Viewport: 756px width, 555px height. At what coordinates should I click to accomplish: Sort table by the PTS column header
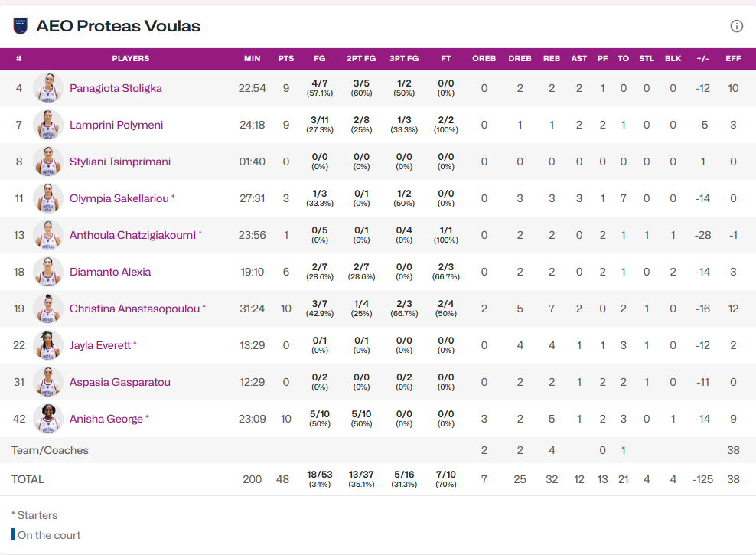pos(286,58)
